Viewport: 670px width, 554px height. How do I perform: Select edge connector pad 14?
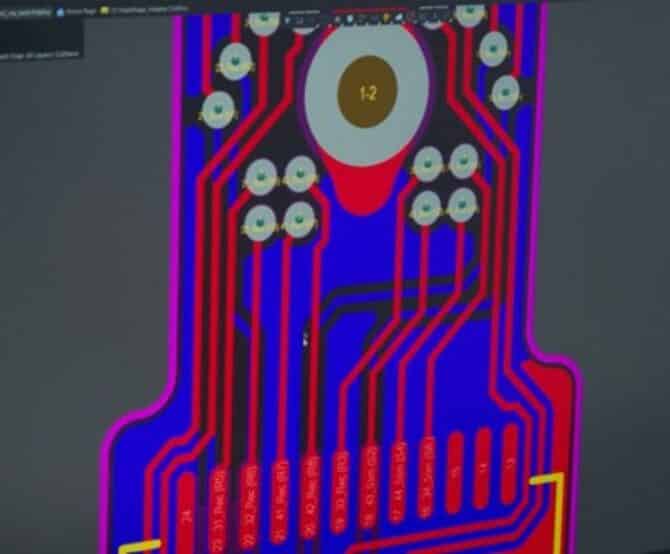click(484, 465)
